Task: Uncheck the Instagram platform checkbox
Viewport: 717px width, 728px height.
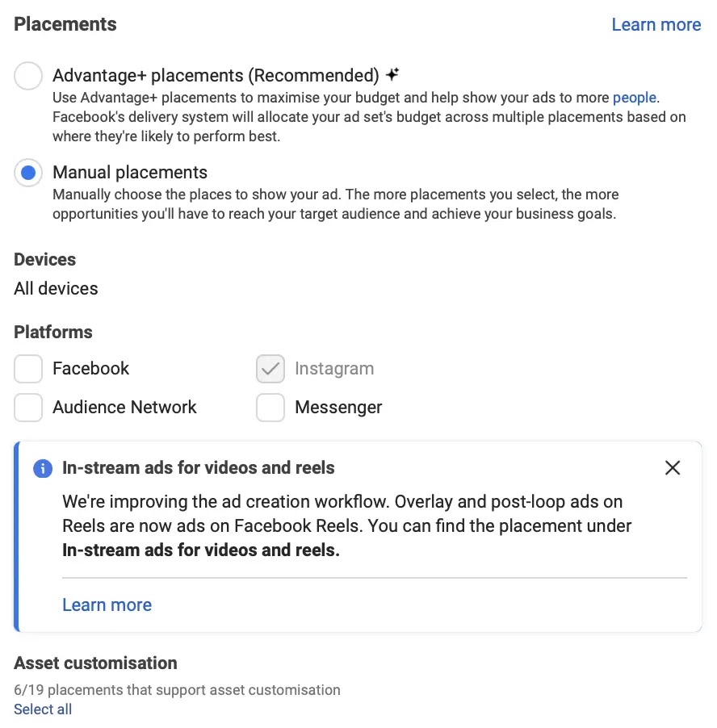Action: (270, 368)
